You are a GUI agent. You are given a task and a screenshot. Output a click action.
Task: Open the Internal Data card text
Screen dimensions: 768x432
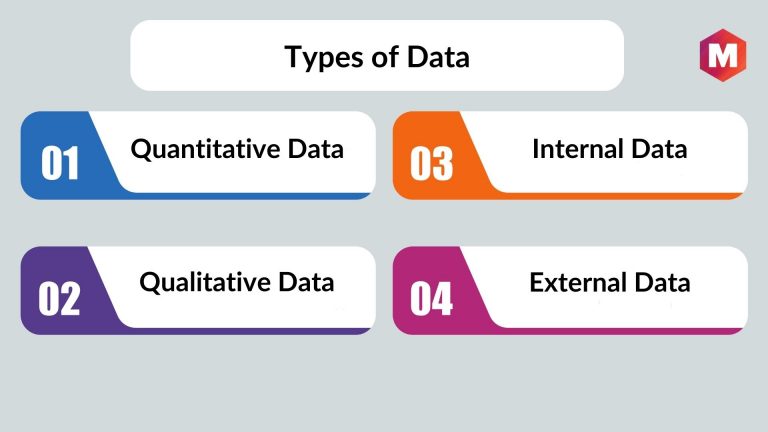coord(610,149)
